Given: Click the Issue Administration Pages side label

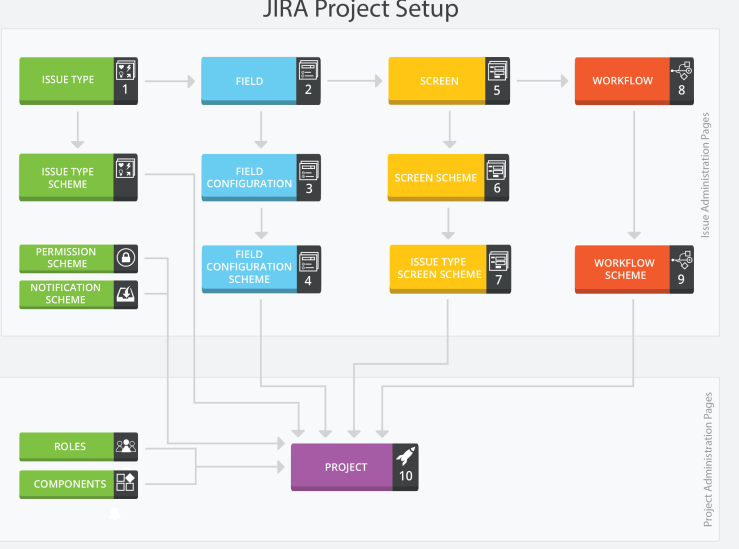Looking at the screenshot, I should tap(705, 175).
